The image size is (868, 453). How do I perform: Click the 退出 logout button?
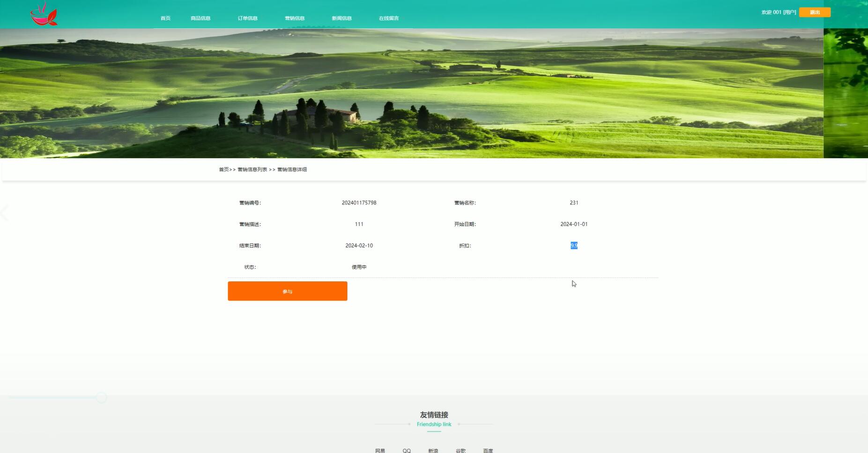click(x=814, y=12)
